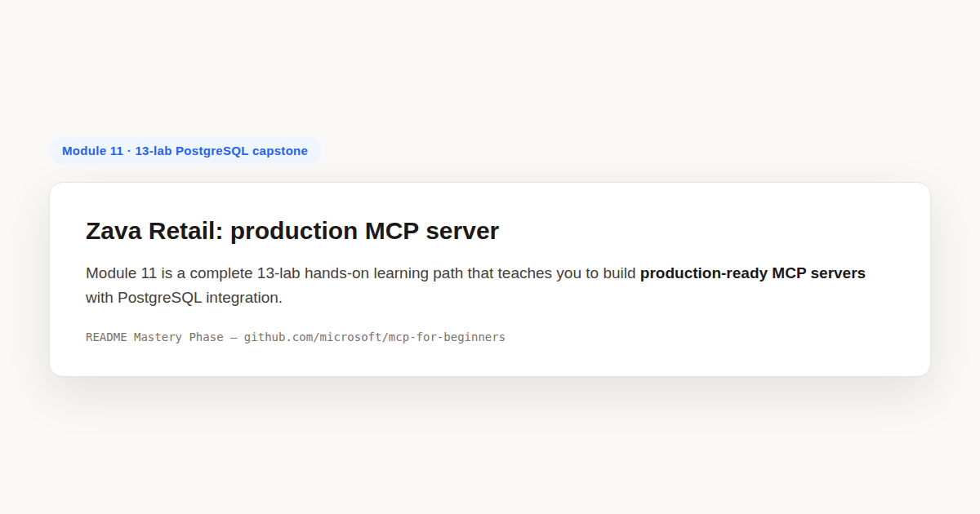The image size is (980, 514).
Task: Click the Module 11 PostgreSQL capstone badge
Action: (x=185, y=151)
